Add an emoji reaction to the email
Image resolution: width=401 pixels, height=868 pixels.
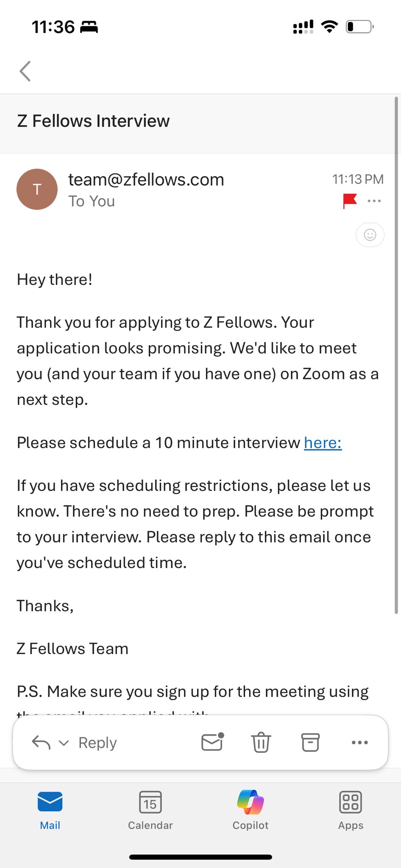(370, 235)
